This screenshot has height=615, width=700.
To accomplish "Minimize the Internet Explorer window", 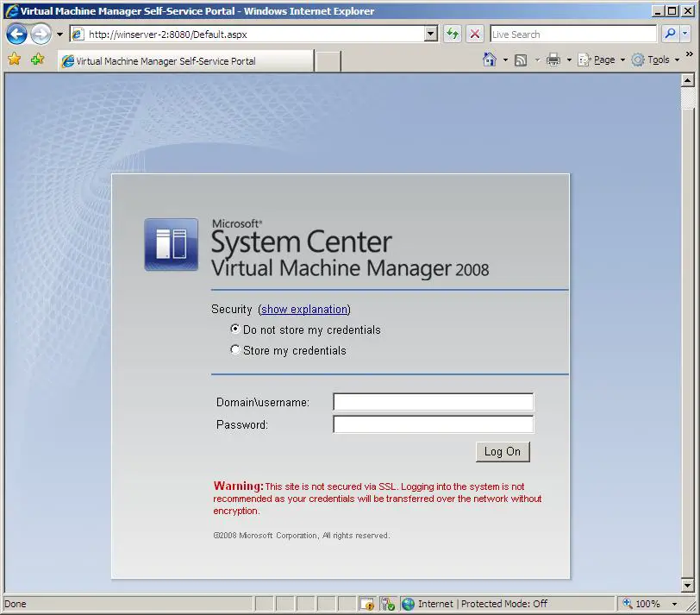I will 657,10.
